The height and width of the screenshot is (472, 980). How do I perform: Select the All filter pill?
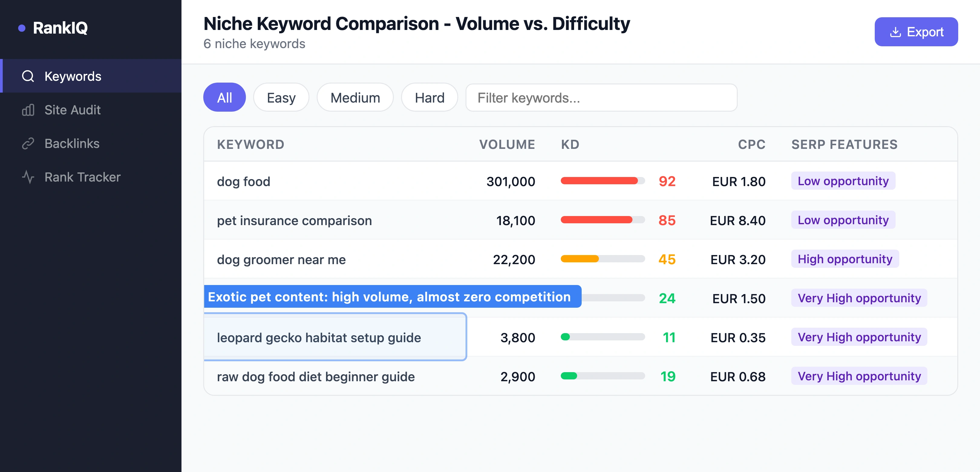pos(224,97)
